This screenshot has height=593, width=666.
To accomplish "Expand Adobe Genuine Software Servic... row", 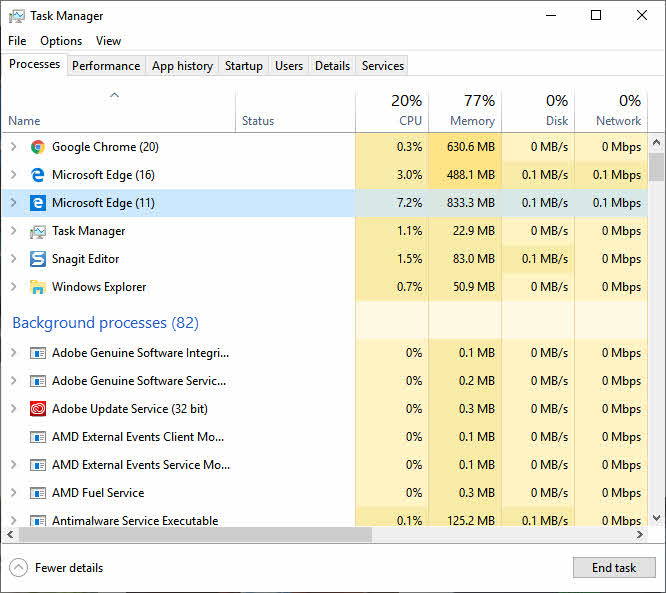I will click(x=14, y=381).
